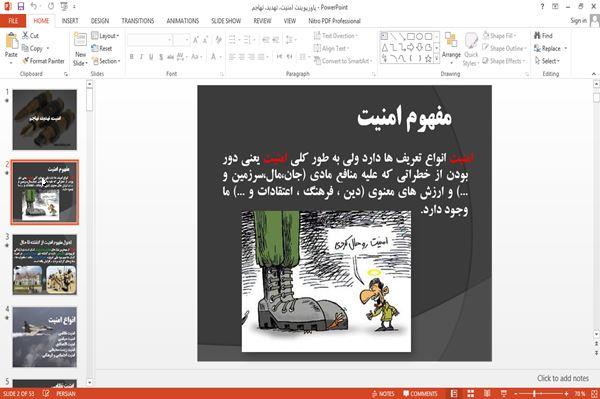
Task: Switch to the INSERT tab
Action: point(70,21)
